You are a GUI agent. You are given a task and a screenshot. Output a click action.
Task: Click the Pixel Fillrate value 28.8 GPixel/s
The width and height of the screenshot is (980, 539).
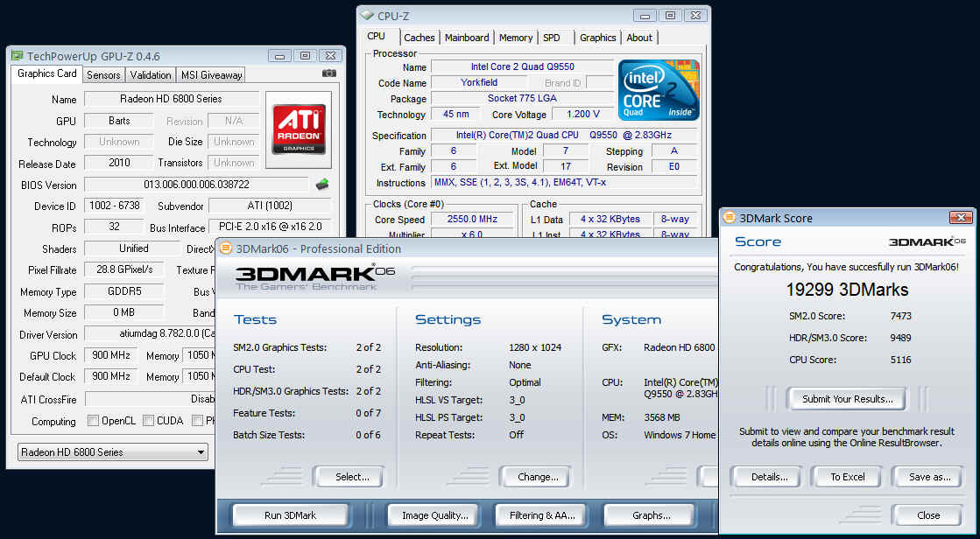point(123,269)
